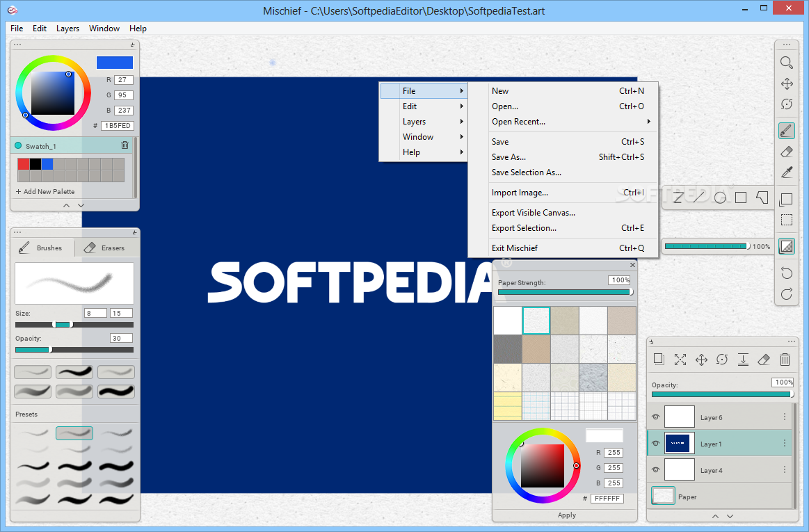Screen dimensions: 809x532
Task: Select the yellow lined paper texture
Action: (x=508, y=405)
